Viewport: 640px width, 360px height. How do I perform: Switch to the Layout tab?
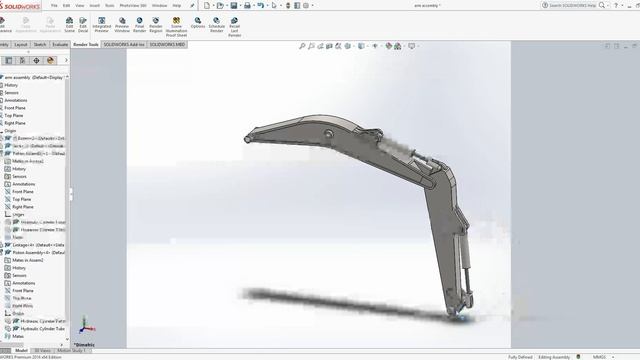tap(21, 44)
